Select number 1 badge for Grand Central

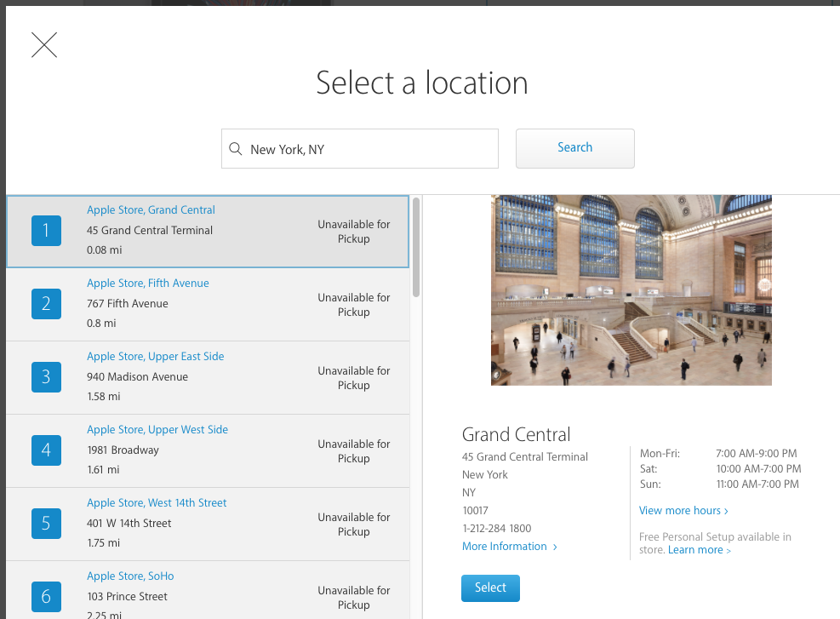coord(46,231)
